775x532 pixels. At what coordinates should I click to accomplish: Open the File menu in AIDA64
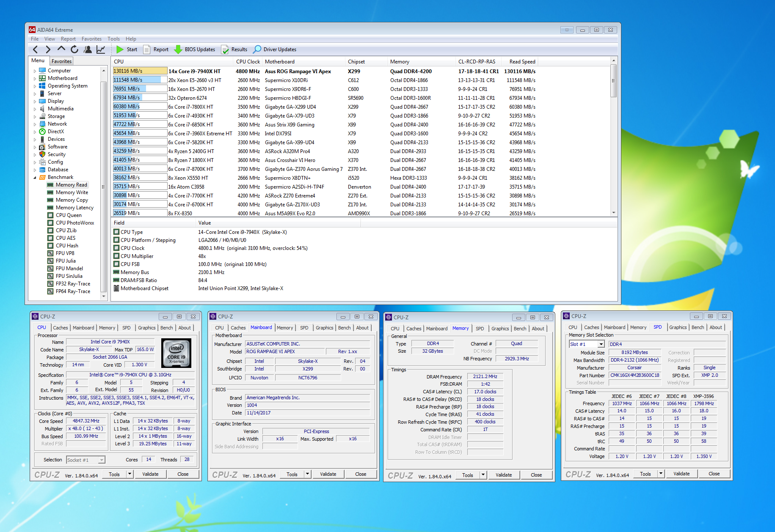click(x=35, y=39)
